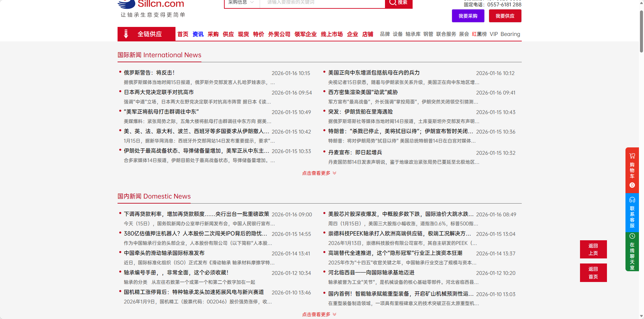Open the 资讯 navigation tab
The image size is (644, 319).
tap(198, 34)
